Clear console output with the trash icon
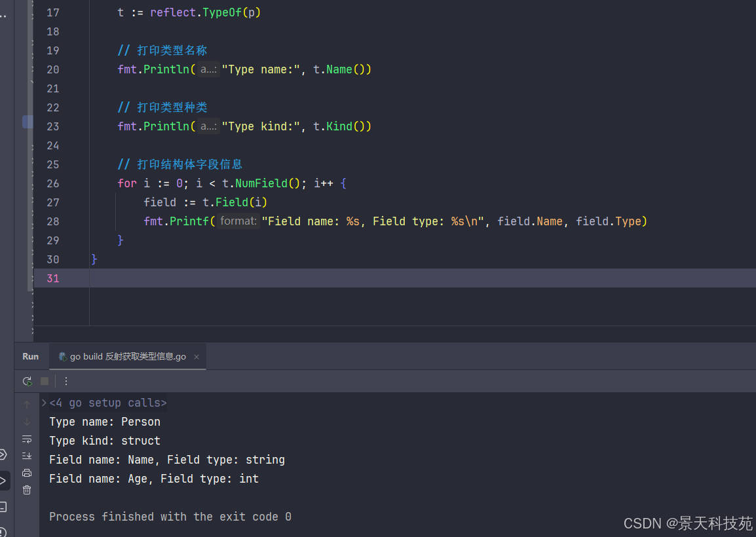Image resolution: width=756 pixels, height=537 pixels. click(x=27, y=489)
